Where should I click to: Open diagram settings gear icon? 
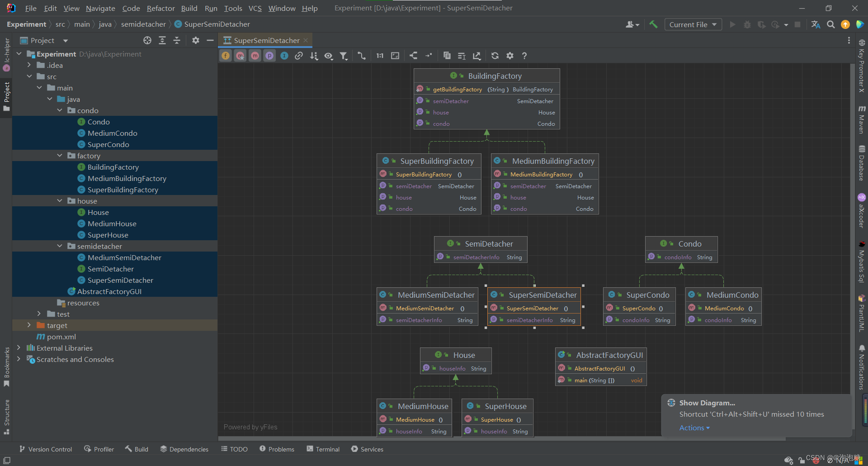(x=510, y=55)
